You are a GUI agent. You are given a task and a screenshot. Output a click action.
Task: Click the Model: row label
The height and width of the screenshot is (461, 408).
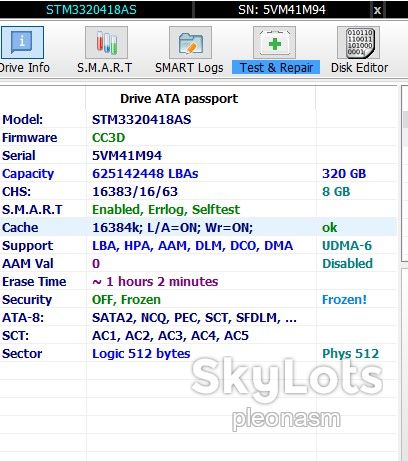(23, 120)
